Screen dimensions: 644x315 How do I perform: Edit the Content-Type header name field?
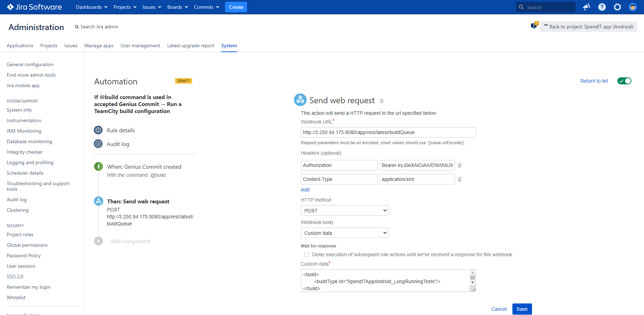(339, 179)
